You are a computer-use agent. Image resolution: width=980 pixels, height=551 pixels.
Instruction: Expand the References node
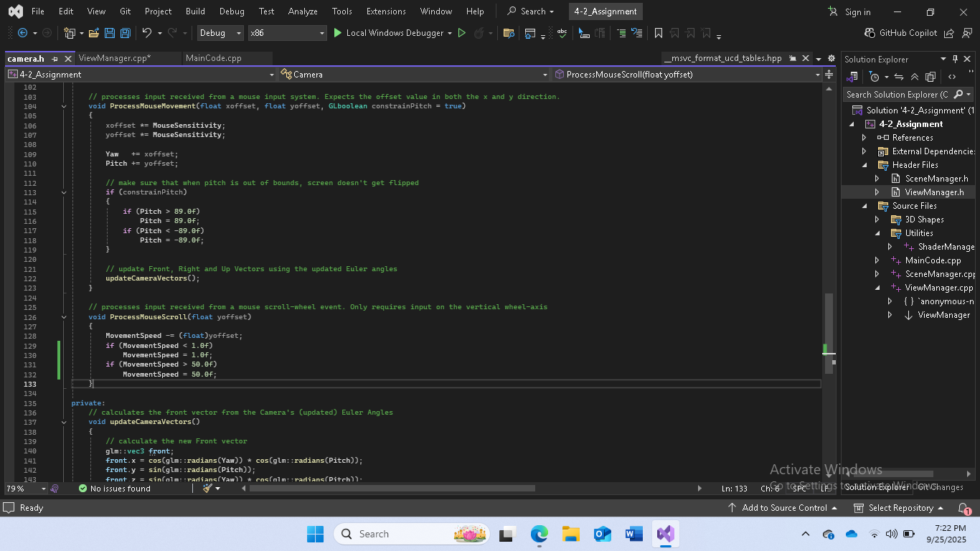tap(864, 138)
